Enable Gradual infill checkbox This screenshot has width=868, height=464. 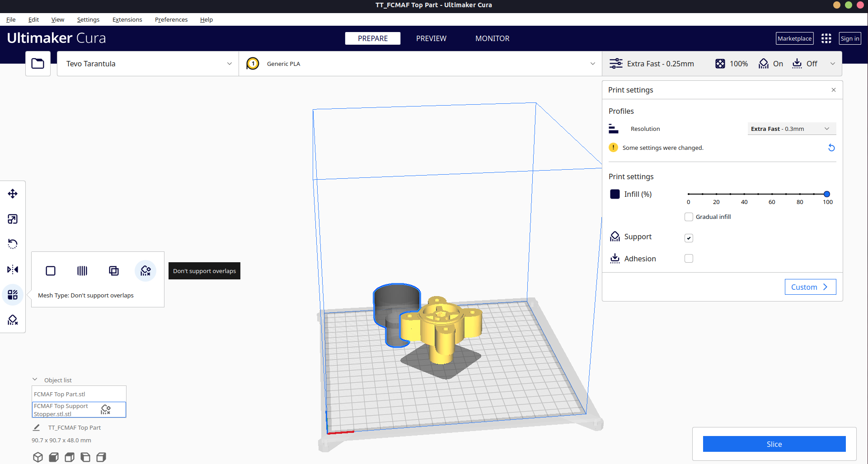pos(689,217)
